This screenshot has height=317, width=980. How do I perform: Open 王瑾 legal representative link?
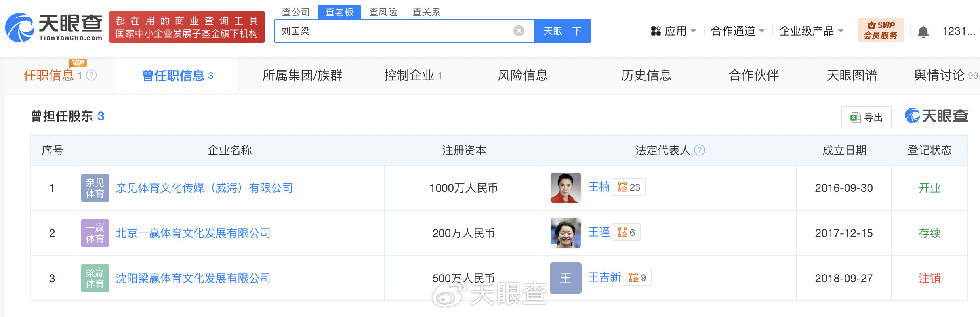pos(599,232)
